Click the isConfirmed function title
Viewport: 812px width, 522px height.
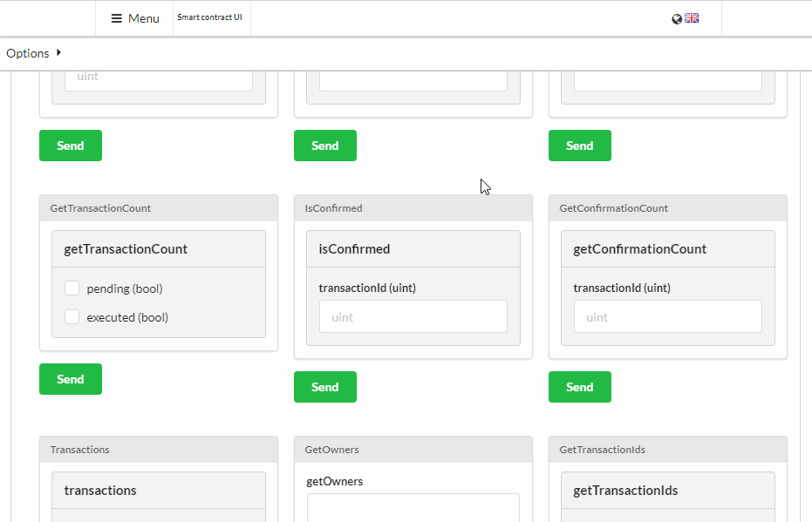[354, 249]
